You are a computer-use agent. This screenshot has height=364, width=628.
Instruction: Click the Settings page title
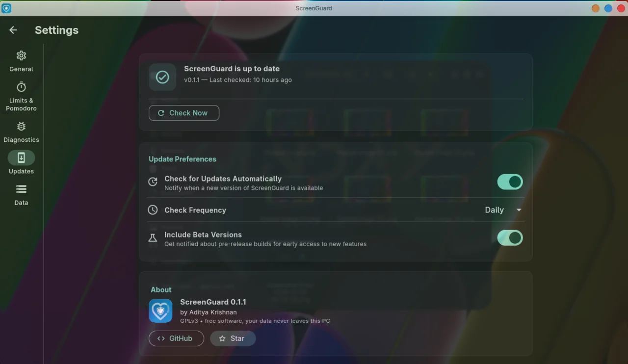click(57, 30)
